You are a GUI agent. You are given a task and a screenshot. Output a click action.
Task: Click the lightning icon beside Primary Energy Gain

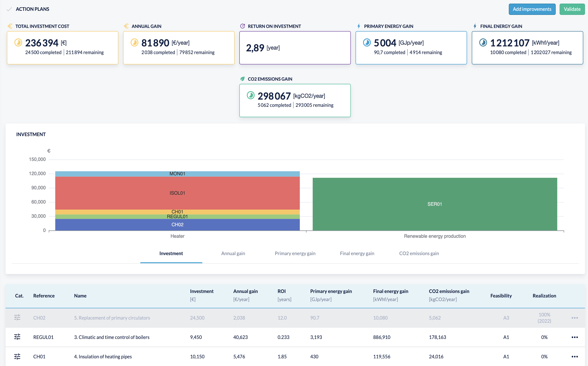(359, 26)
